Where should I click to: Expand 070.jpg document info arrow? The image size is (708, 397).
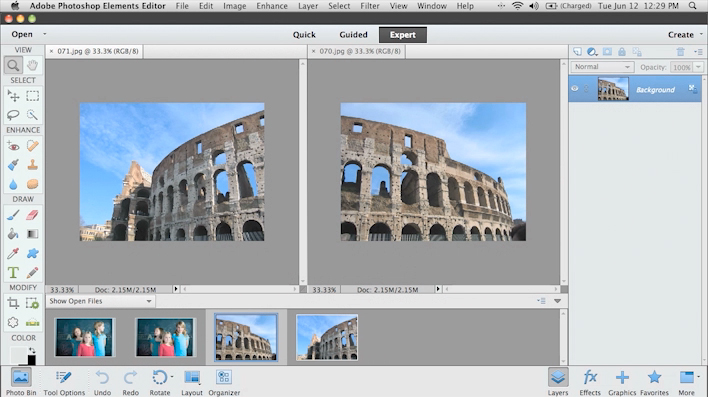[438, 289]
